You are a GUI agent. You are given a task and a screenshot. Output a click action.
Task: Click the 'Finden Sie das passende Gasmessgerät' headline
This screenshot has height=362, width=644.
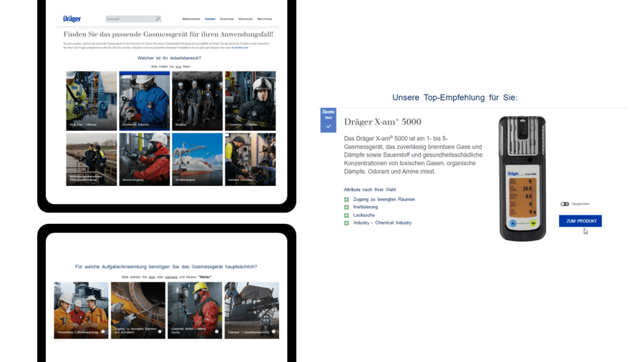(x=168, y=35)
